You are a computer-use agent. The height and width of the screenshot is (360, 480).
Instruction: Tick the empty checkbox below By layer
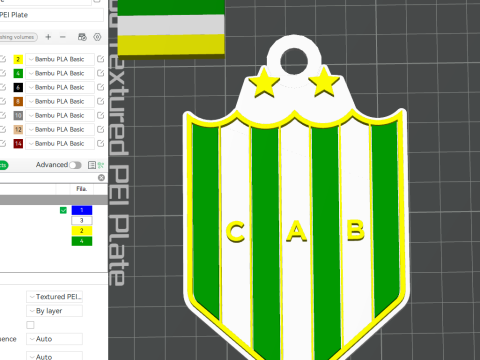tap(30, 325)
